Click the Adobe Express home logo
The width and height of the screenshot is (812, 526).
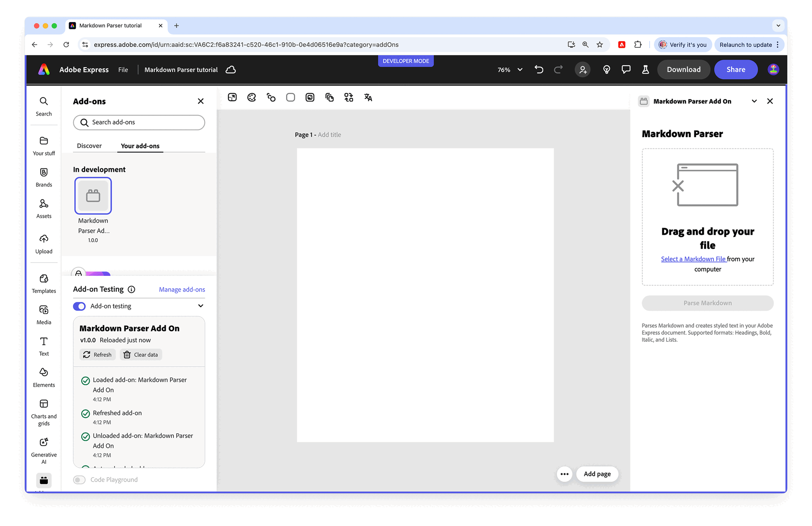(44, 69)
